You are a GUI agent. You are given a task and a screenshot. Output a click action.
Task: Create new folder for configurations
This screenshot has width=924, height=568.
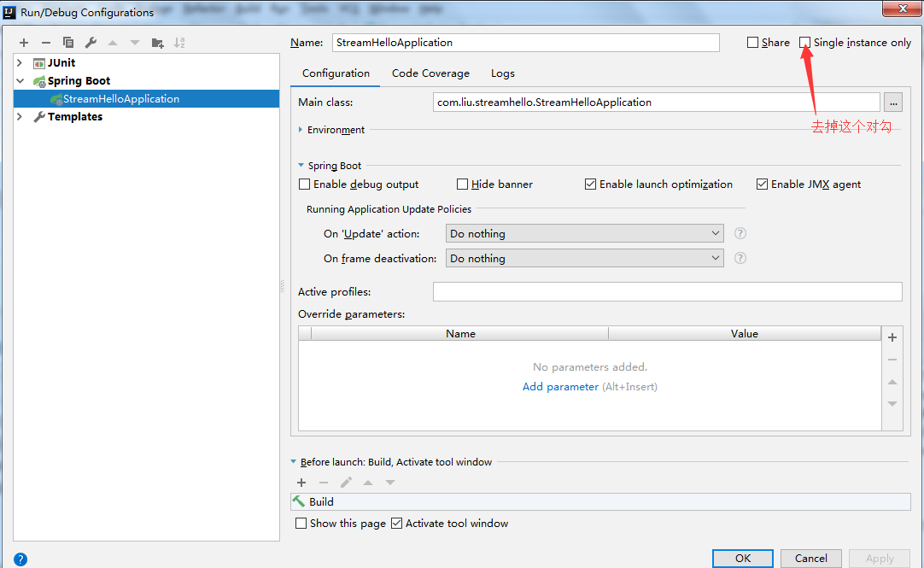pyautogui.click(x=157, y=43)
